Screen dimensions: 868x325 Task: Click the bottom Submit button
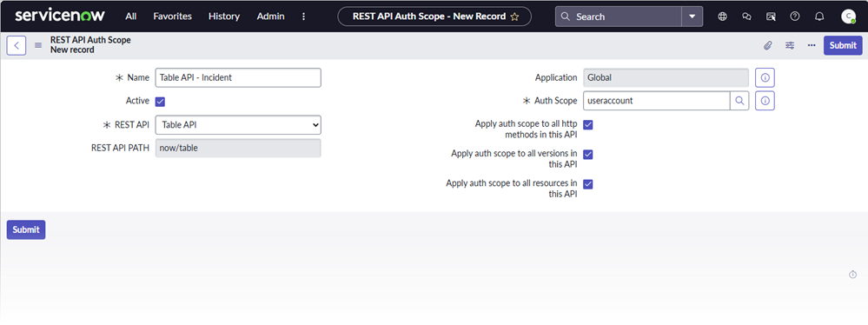click(26, 229)
